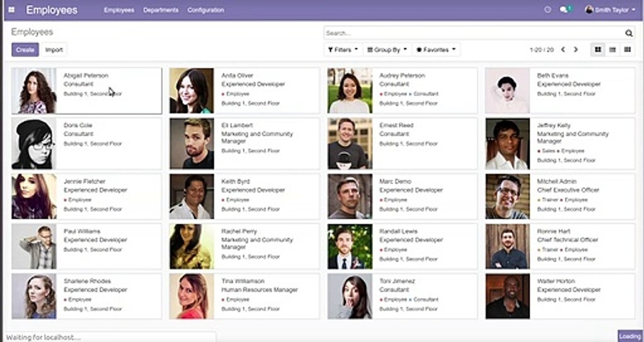Open the activities clock icon
The image size is (644, 342).
pos(548,9)
